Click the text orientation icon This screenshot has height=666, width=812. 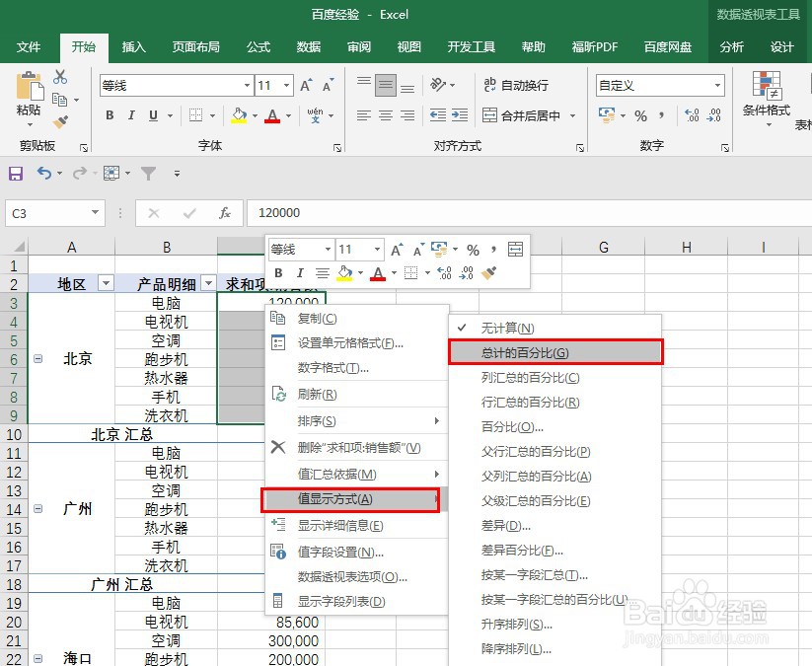[439, 85]
